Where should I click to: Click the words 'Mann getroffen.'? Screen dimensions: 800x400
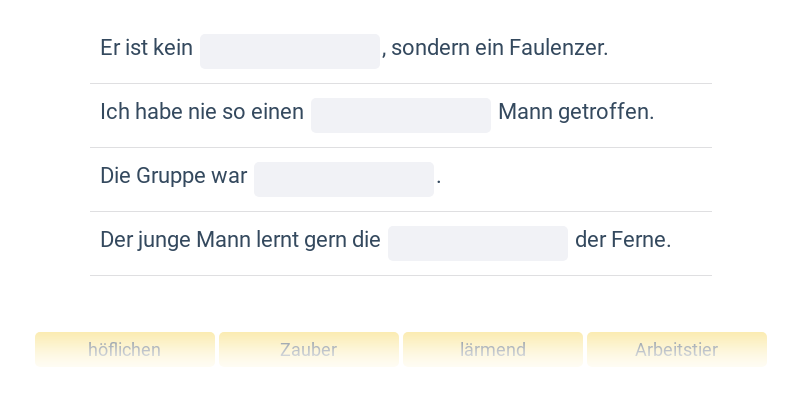[x=576, y=112]
